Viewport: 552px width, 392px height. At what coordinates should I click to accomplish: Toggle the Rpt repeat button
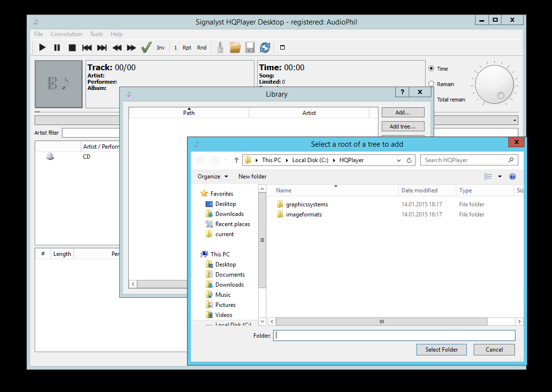187,48
